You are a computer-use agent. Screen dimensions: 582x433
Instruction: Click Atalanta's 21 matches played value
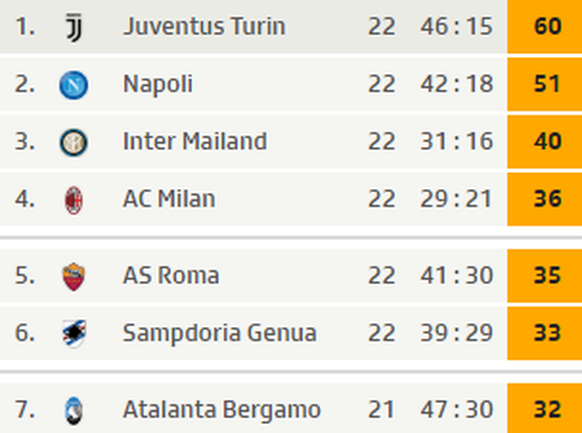[x=382, y=410]
